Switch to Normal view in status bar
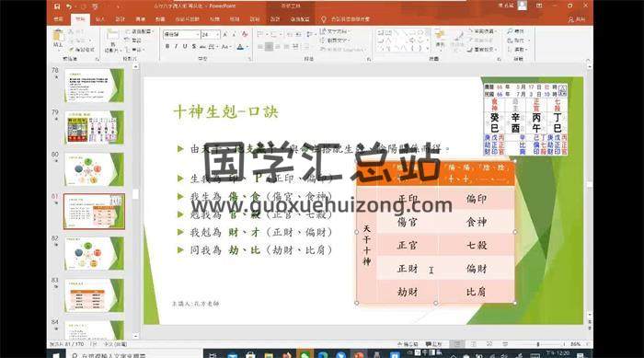644x358 pixels. click(456, 344)
